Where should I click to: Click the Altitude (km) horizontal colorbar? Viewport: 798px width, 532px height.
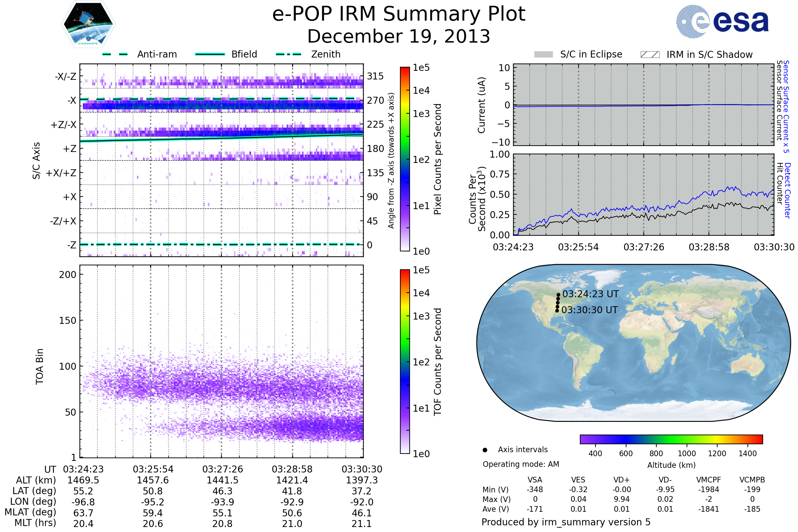click(671, 439)
